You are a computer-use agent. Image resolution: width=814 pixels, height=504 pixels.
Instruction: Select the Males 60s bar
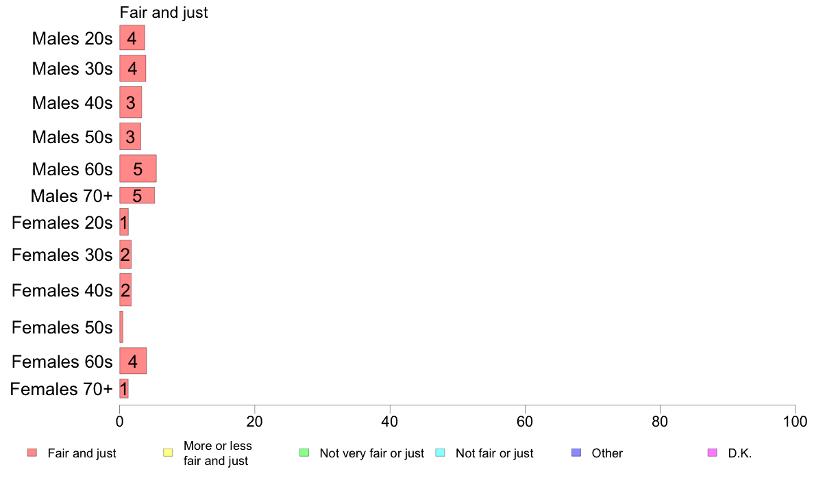138,168
